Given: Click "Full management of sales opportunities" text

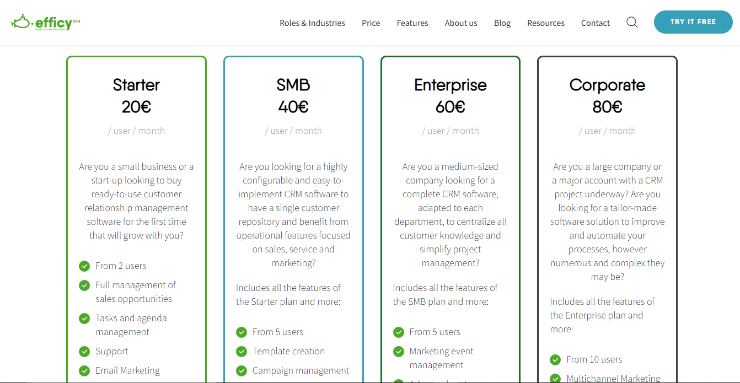Looking at the screenshot, I should click(x=136, y=292).
